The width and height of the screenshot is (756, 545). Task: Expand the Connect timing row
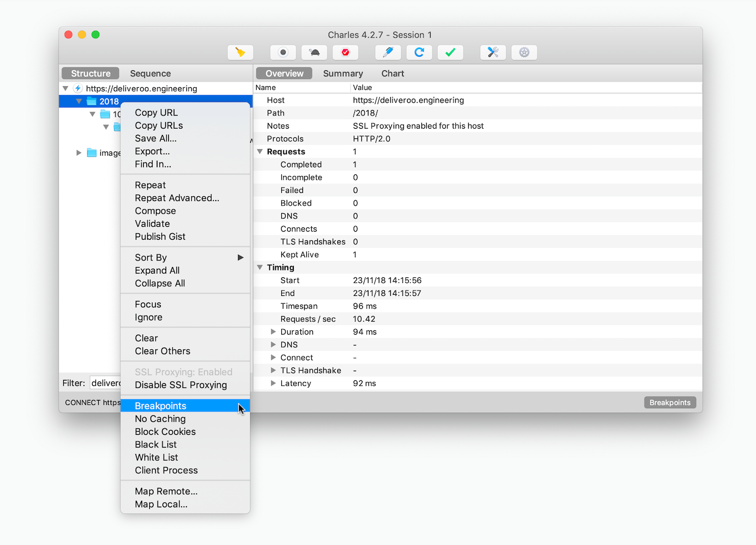(273, 358)
